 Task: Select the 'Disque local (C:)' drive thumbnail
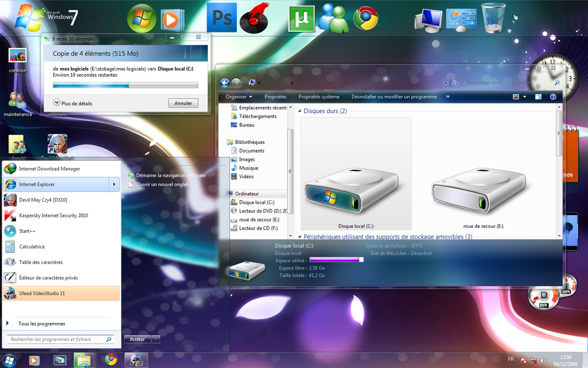point(356,174)
